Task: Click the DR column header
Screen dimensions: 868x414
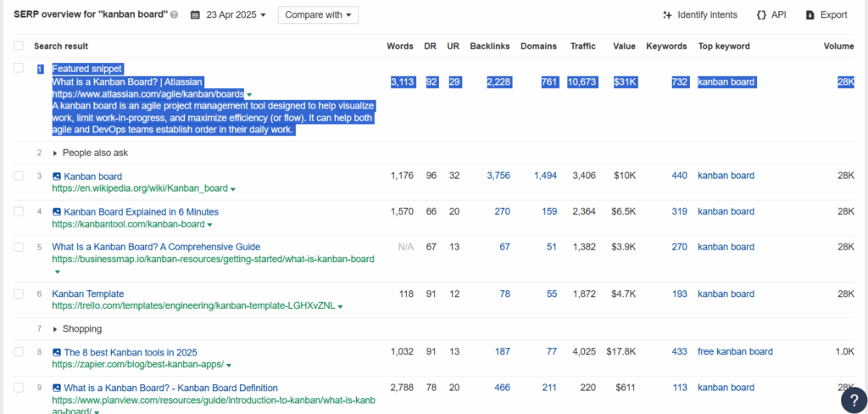Action: pyautogui.click(x=430, y=46)
